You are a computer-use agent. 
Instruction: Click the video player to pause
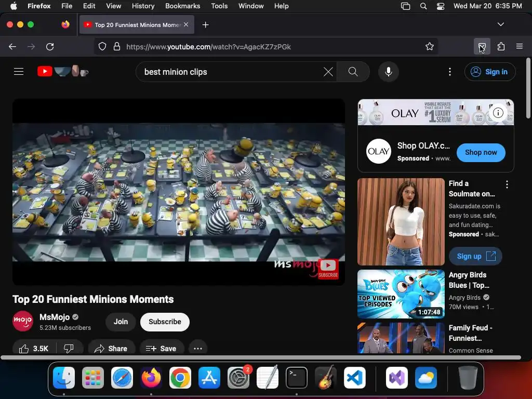pyautogui.click(x=179, y=192)
